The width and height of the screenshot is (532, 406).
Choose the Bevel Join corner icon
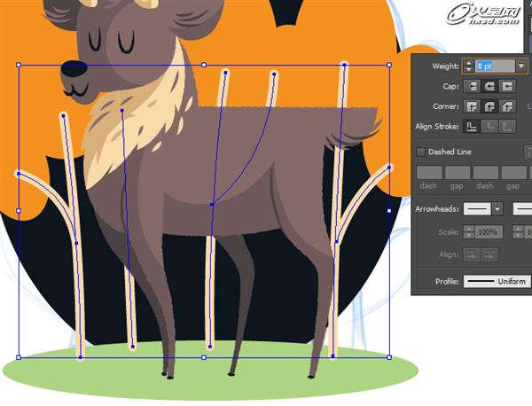(x=507, y=106)
